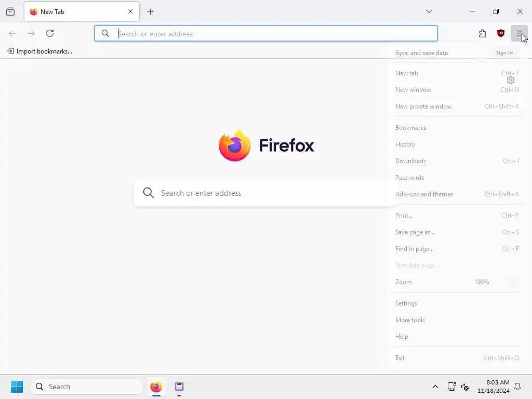Open the clock and date in taskbar
Screen dimensions: 532x399
[493, 387]
